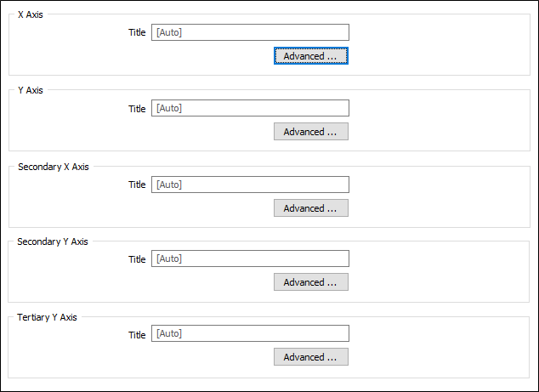Click into Secondary Y Axis Title field

pyautogui.click(x=250, y=258)
